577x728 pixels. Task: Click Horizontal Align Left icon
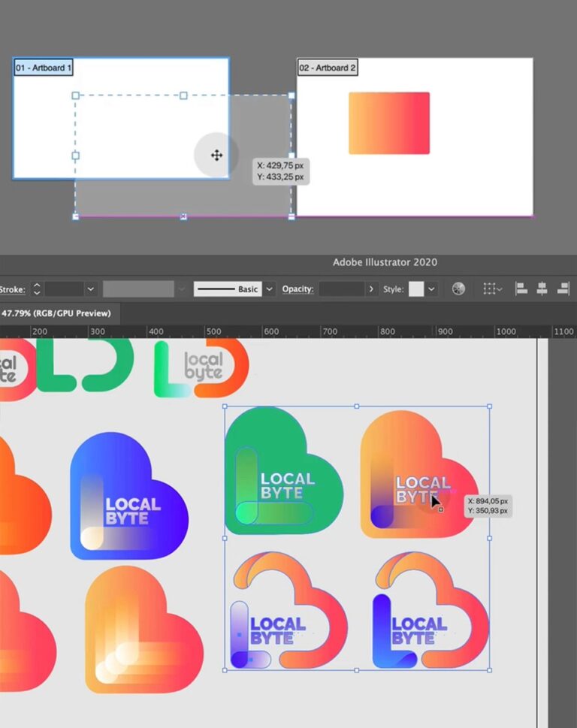tap(521, 288)
